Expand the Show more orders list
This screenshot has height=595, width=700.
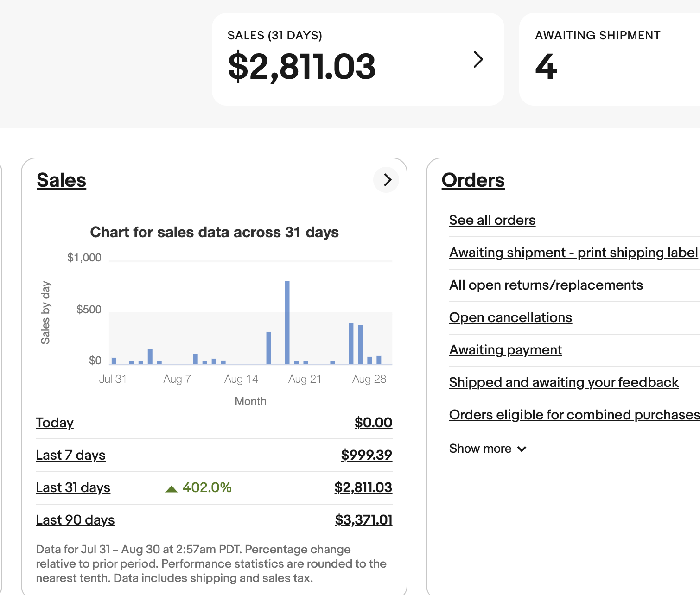click(x=487, y=449)
